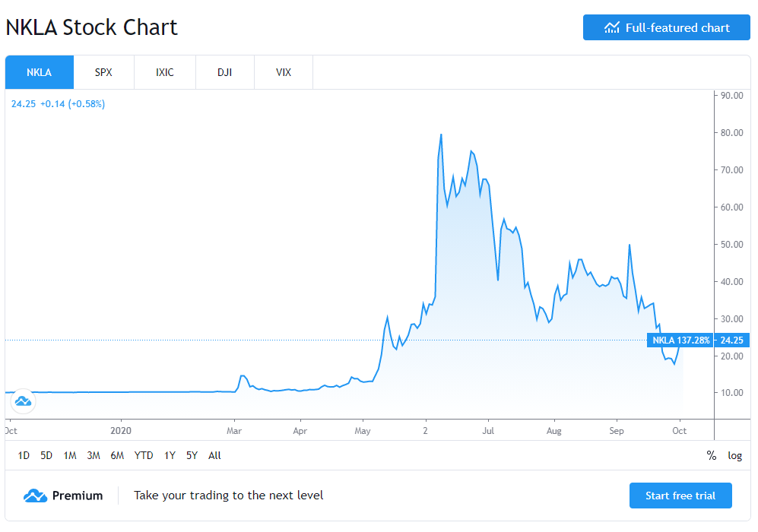This screenshot has width=758, height=532.
Task: Click the Jul label on time axis
Action: (488, 430)
